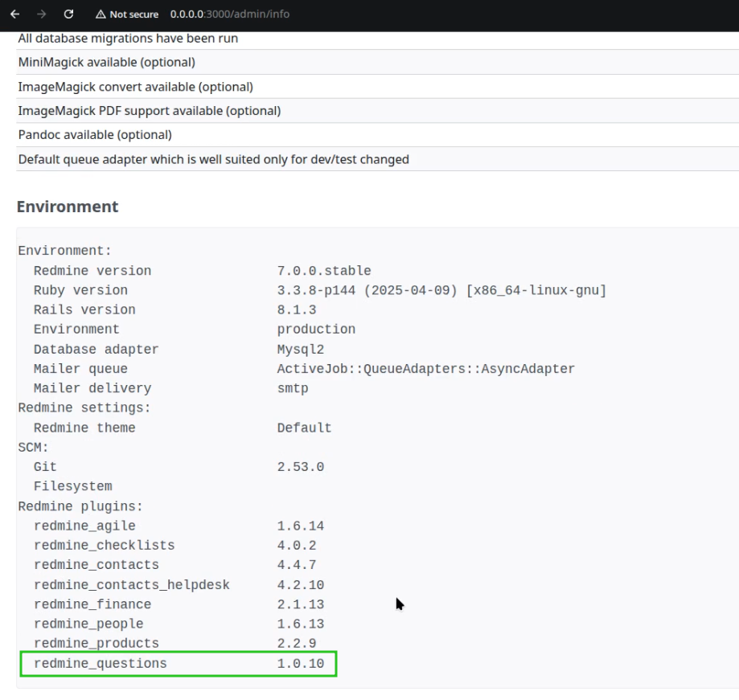This screenshot has width=739, height=700.
Task: Go back with the browser back arrow
Action: tap(15, 14)
